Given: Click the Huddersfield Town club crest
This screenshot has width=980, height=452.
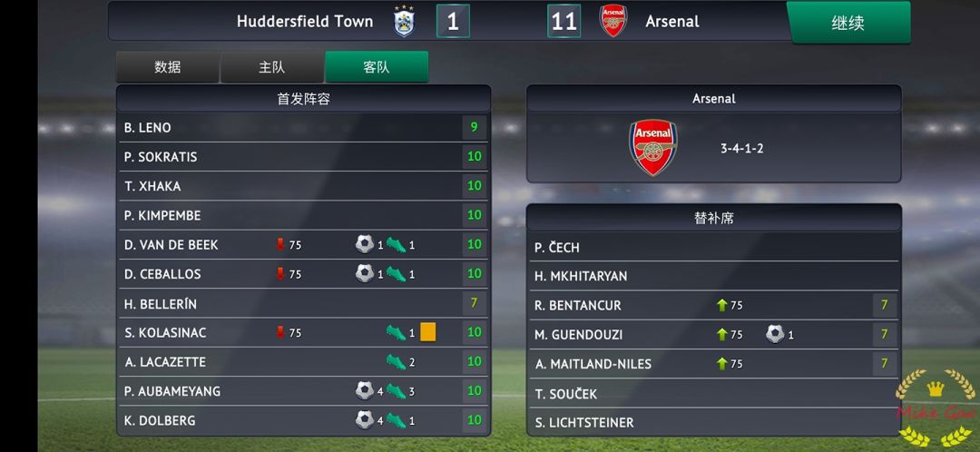Looking at the screenshot, I should [x=405, y=21].
